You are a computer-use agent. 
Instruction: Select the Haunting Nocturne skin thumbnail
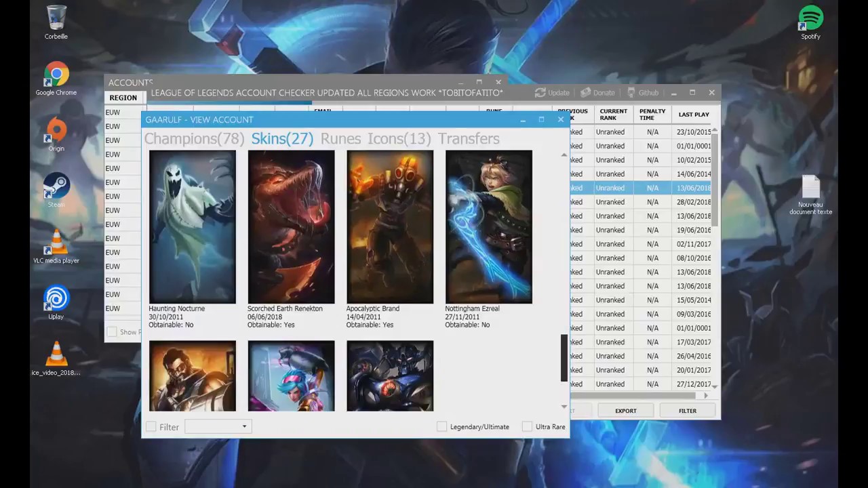(193, 227)
